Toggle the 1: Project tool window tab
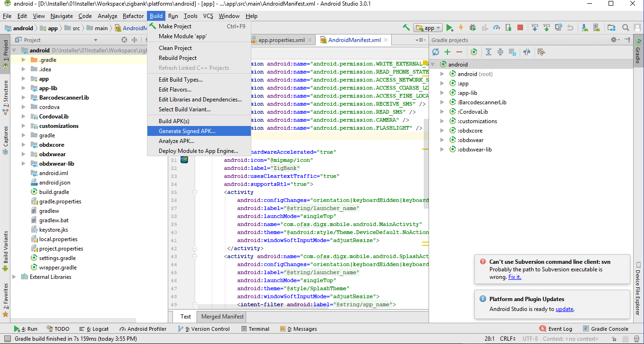644x344 pixels. click(5, 54)
